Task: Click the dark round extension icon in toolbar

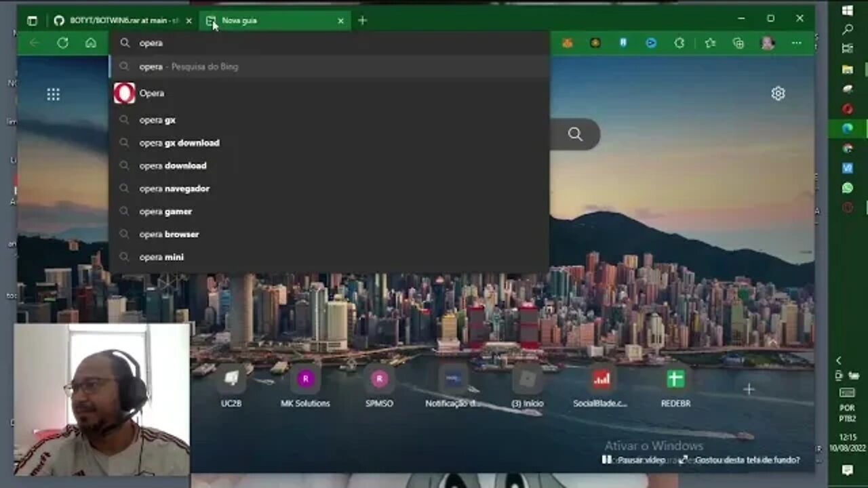Action: click(595, 43)
